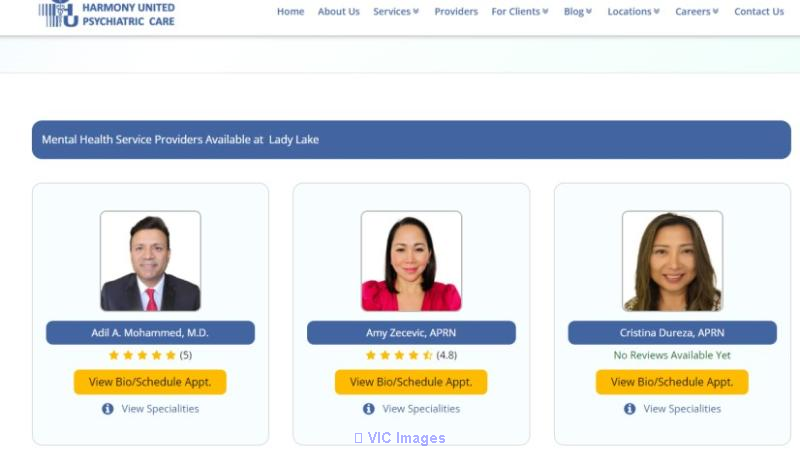Image resolution: width=800 pixels, height=463 pixels.
Task: Open the For Clients menu
Action: (x=515, y=11)
